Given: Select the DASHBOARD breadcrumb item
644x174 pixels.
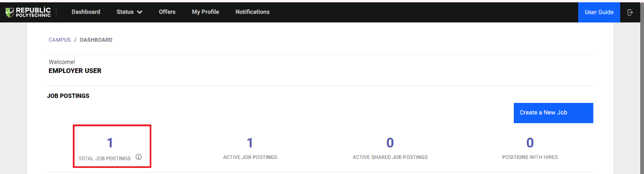Looking at the screenshot, I should pyautogui.click(x=96, y=40).
